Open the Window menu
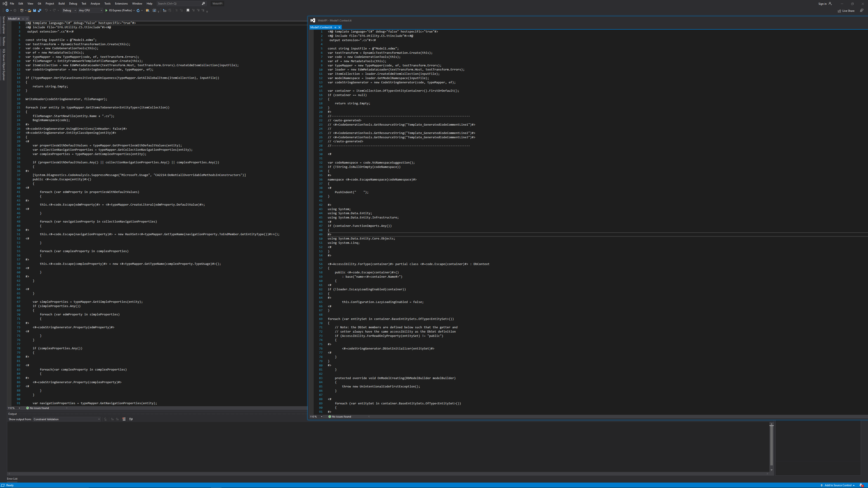 (x=137, y=4)
